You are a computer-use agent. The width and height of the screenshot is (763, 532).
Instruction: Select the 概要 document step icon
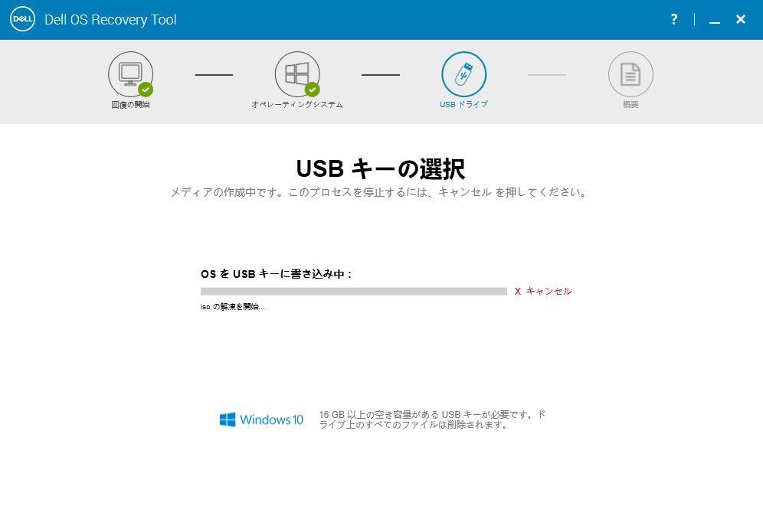point(630,74)
